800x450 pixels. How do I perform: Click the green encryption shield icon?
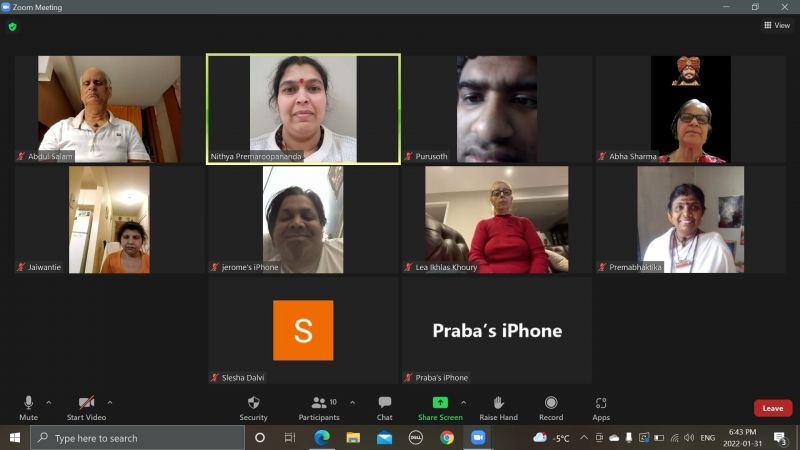coord(13,27)
